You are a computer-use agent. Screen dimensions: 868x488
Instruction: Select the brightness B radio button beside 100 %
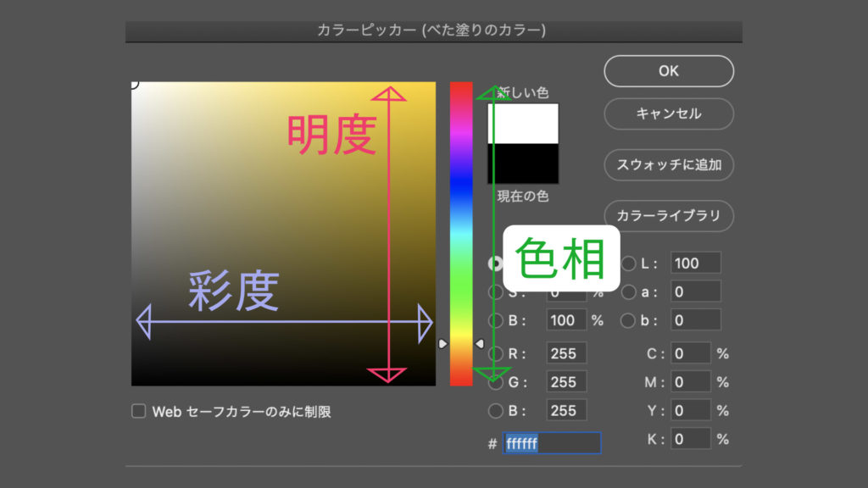[x=495, y=320]
